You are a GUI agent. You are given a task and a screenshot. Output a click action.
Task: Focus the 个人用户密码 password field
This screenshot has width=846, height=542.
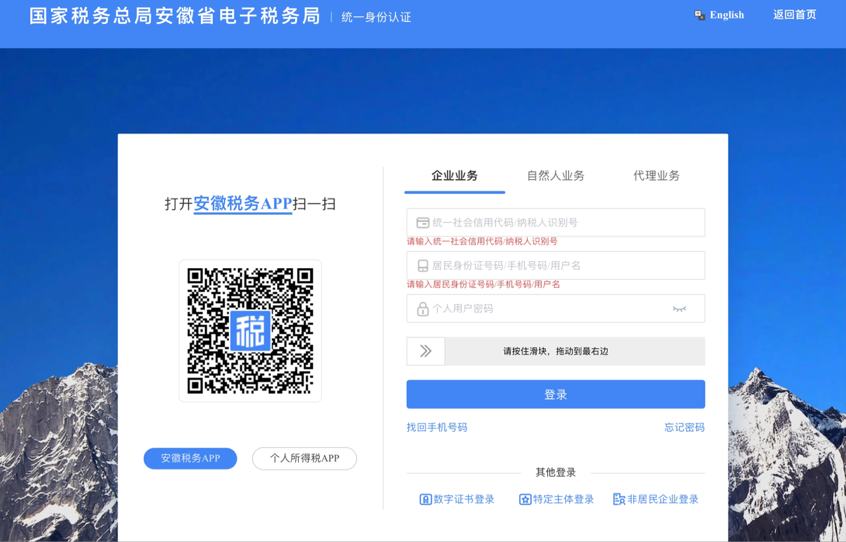(555, 308)
